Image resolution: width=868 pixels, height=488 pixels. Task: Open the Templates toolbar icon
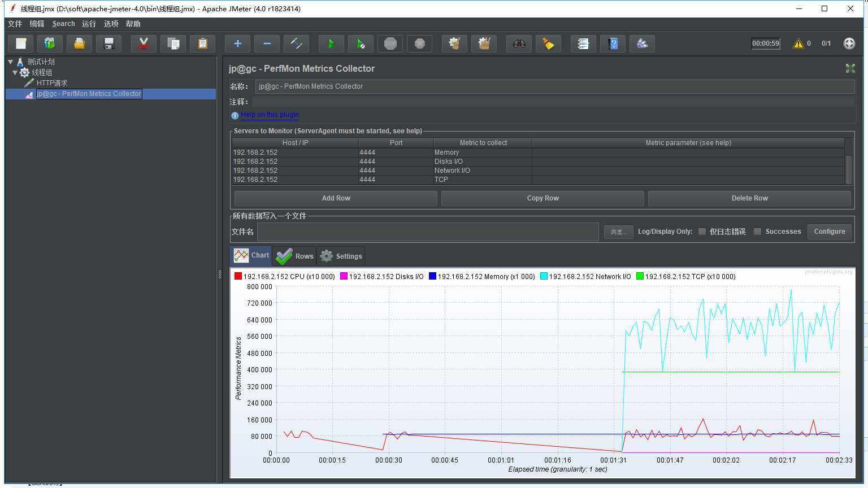[50, 43]
